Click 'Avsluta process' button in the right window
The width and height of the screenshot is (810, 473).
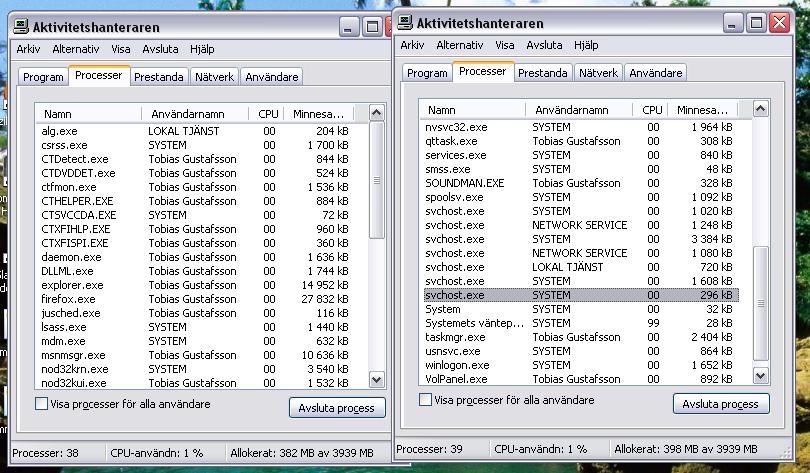click(720, 404)
